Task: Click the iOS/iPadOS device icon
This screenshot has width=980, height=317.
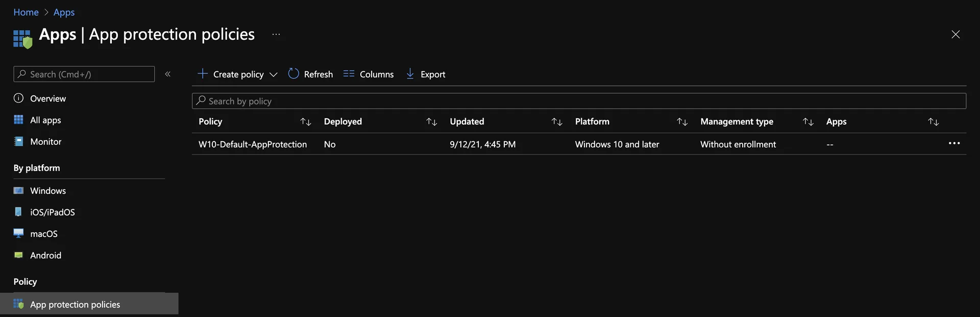Action: [18, 212]
